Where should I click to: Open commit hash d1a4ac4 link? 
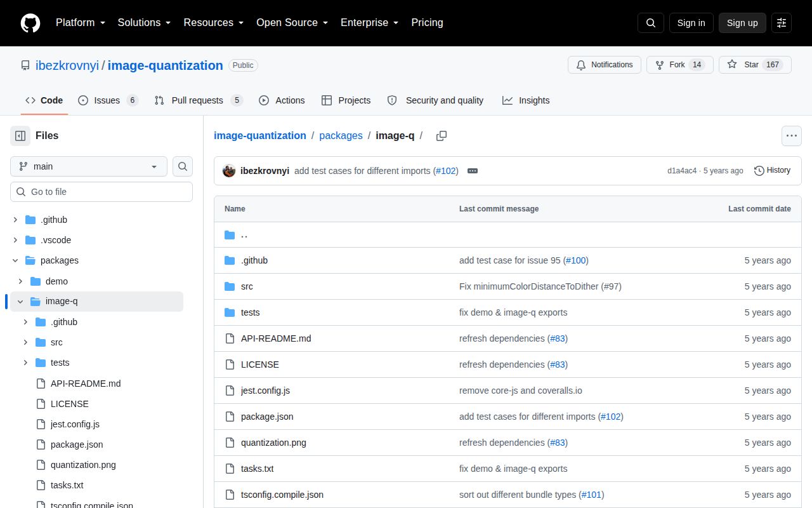coord(682,171)
